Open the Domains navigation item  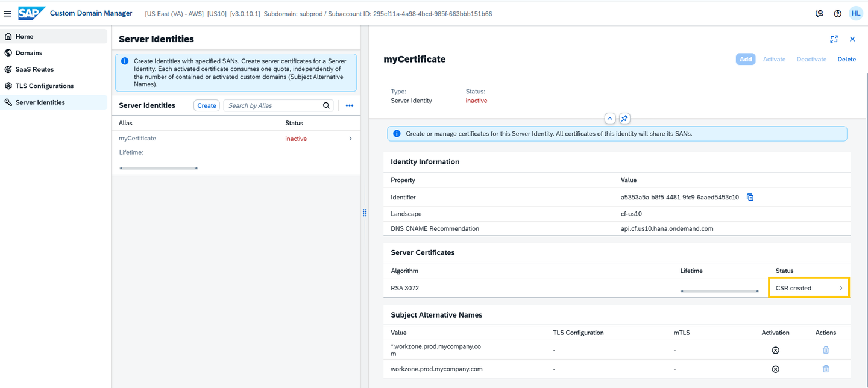point(54,53)
